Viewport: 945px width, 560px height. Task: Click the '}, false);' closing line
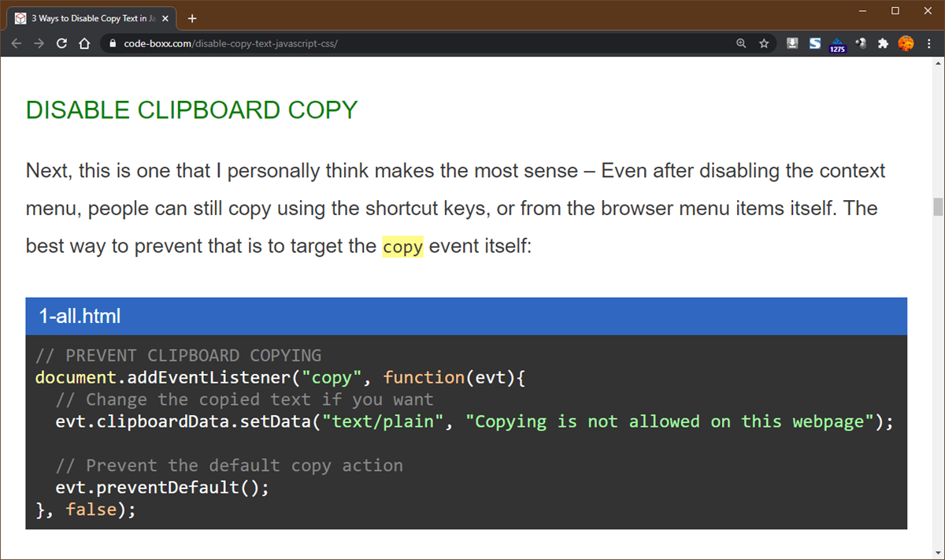[x=86, y=510]
